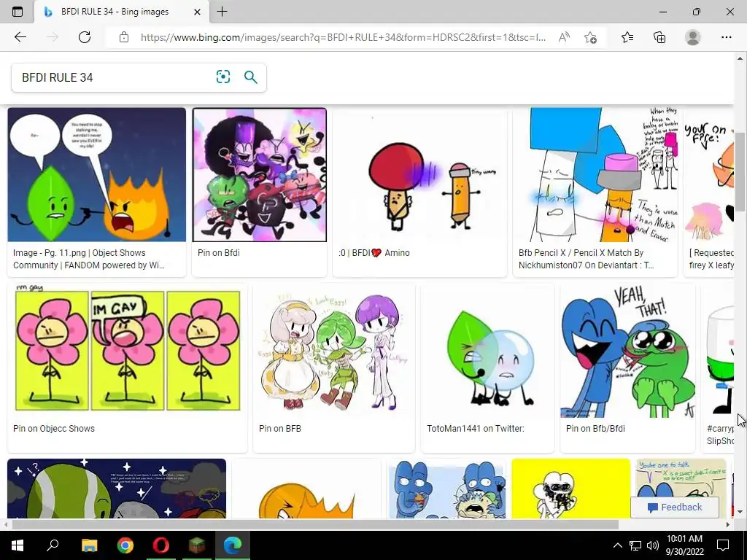Click 'TotoMan1441 on Twitter:' caption
The height and width of the screenshot is (560, 747).
476,429
